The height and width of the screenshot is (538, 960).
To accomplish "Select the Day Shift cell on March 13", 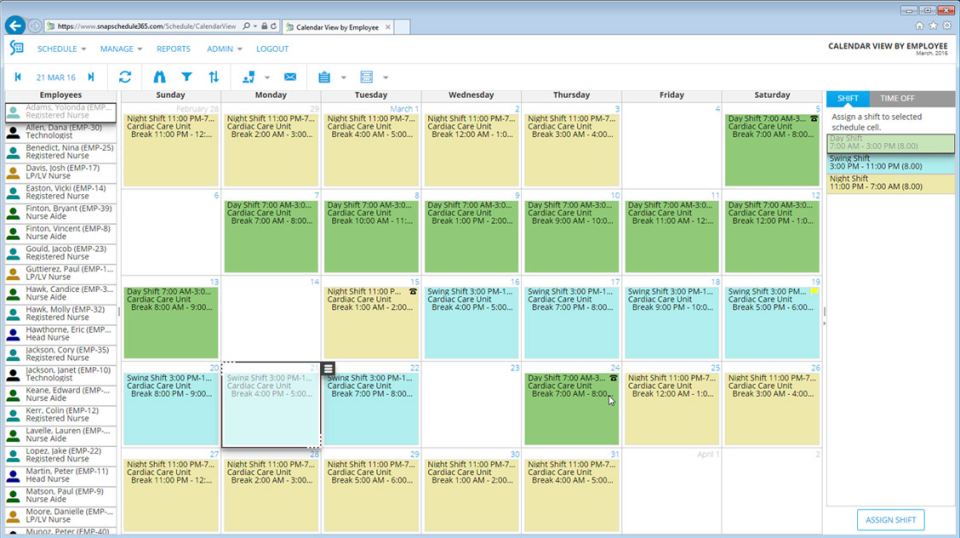I will click(171, 323).
